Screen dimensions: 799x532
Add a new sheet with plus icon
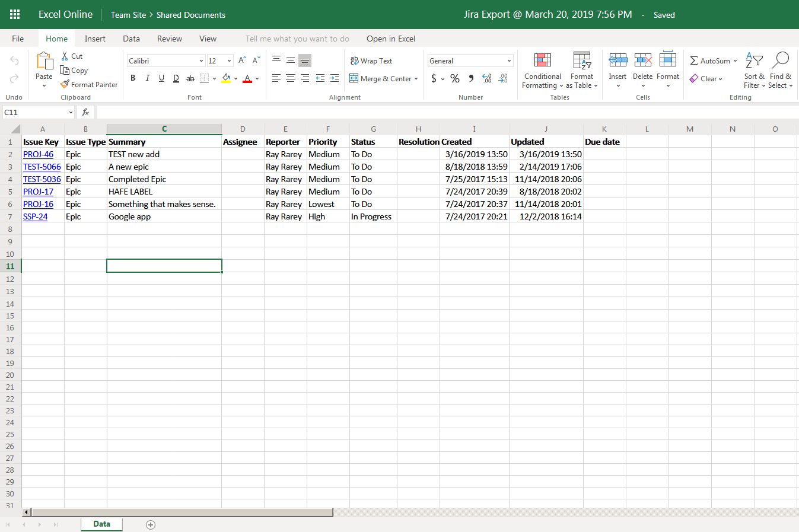click(151, 524)
